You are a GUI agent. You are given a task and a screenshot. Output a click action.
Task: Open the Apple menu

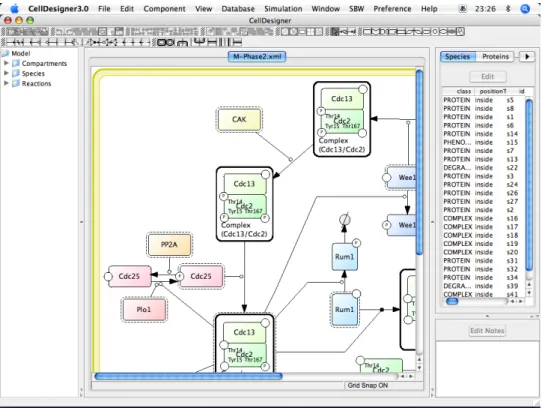tap(15, 8)
